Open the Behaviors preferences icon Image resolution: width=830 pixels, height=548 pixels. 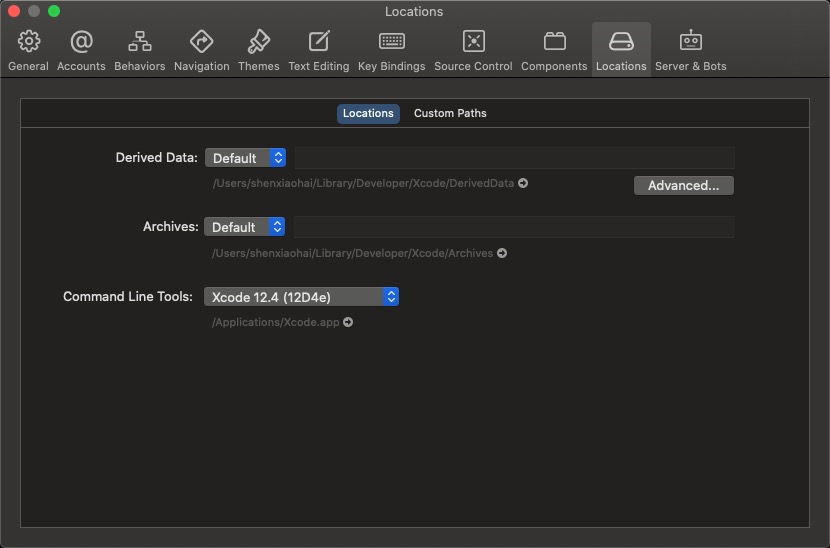coord(140,41)
